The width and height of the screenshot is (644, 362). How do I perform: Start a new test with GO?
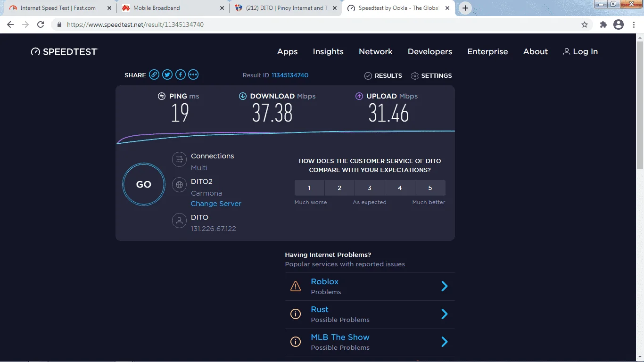click(144, 184)
